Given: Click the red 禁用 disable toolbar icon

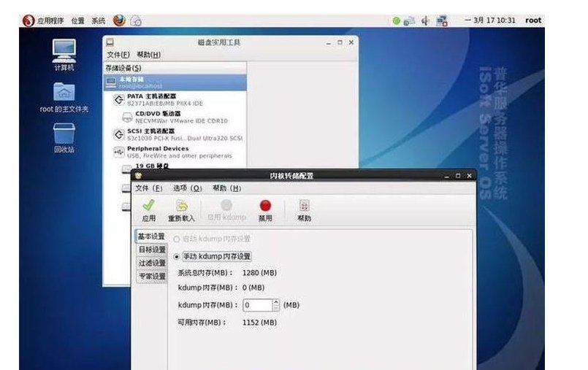Looking at the screenshot, I should pyautogui.click(x=265, y=206).
